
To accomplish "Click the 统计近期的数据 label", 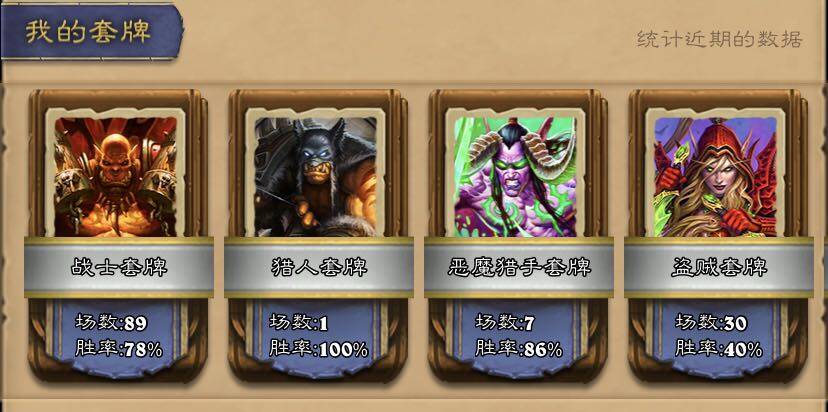I will coord(720,40).
